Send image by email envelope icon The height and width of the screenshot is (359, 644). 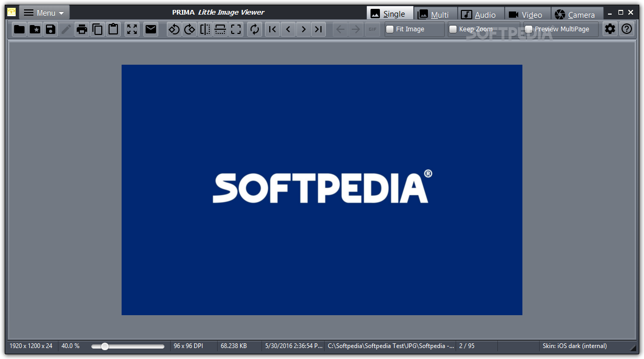[151, 29]
